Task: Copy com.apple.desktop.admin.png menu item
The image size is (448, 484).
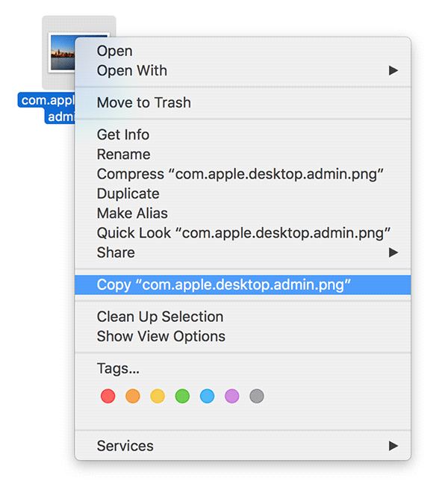Action: pyautogui.click(x=224, y=285)
